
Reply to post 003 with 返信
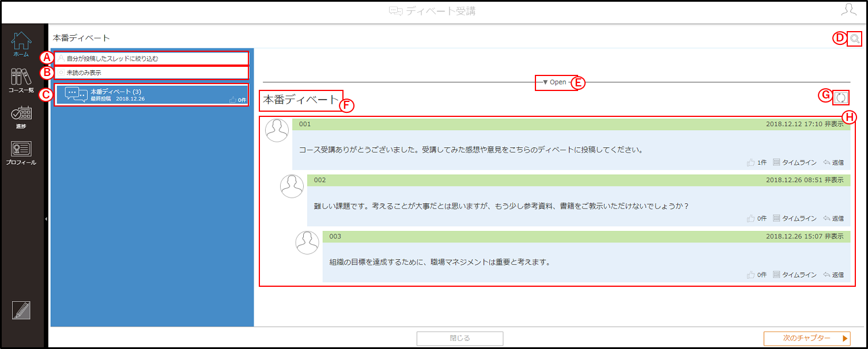tap(833, 275)
